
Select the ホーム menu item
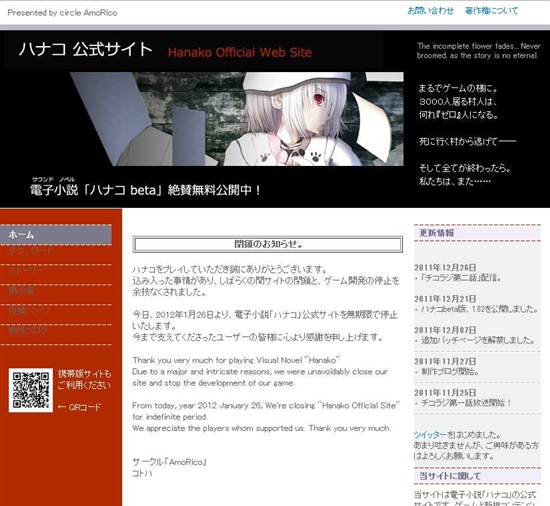click(56, 235)
